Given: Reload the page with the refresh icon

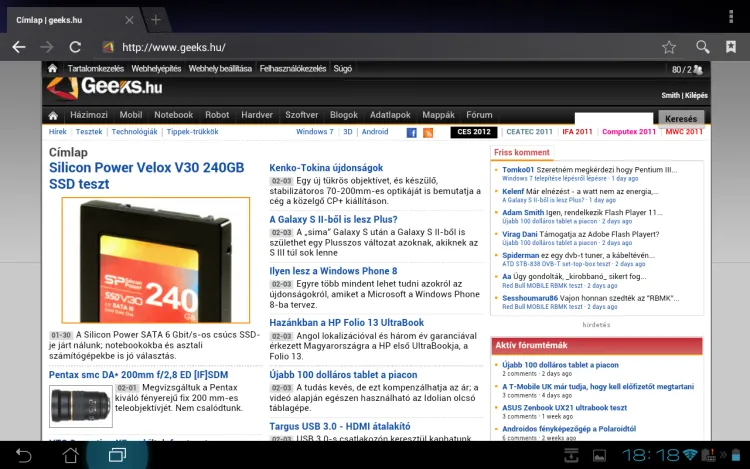Looking at the screenshot, I should tap(75, 47).
